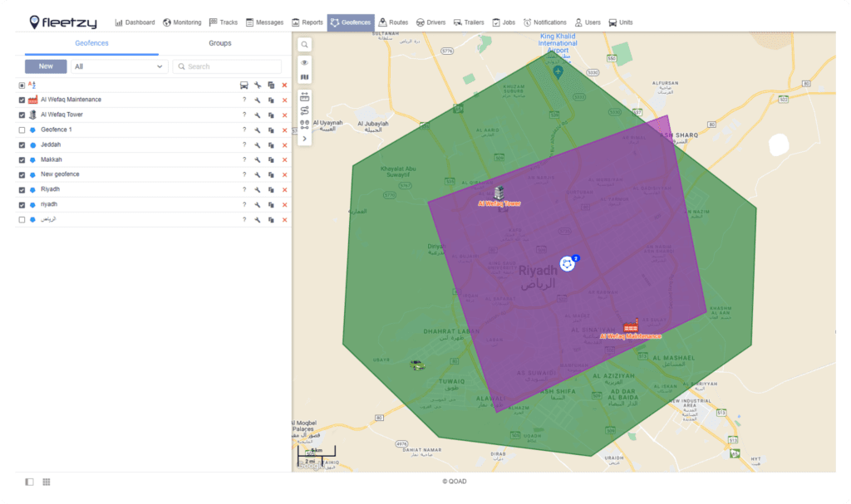This screenshot has width=851, height=504.
Task: Select the distance ruler map tool
Action: coord(304,96)
